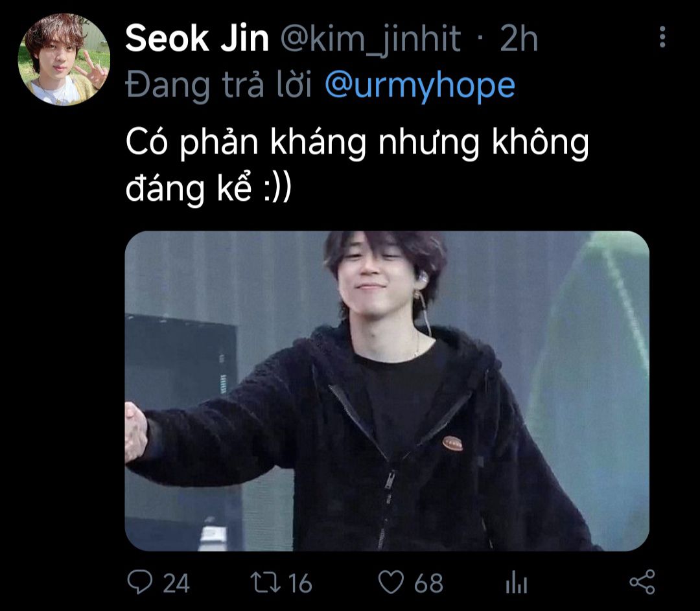Click the water bottle at photo bottom
The width and height of the screenshot is (700, 611).
[213, 533]
